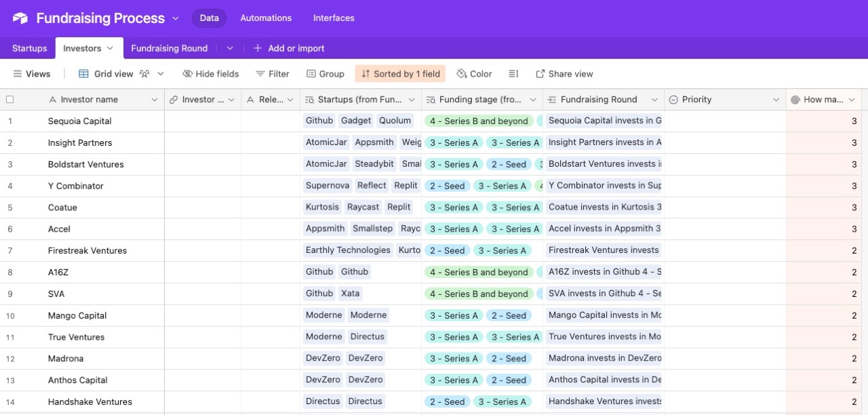Click the Sorted by 1 field button
The height and width of the screenshot is (415, 868).
point(399,74)
